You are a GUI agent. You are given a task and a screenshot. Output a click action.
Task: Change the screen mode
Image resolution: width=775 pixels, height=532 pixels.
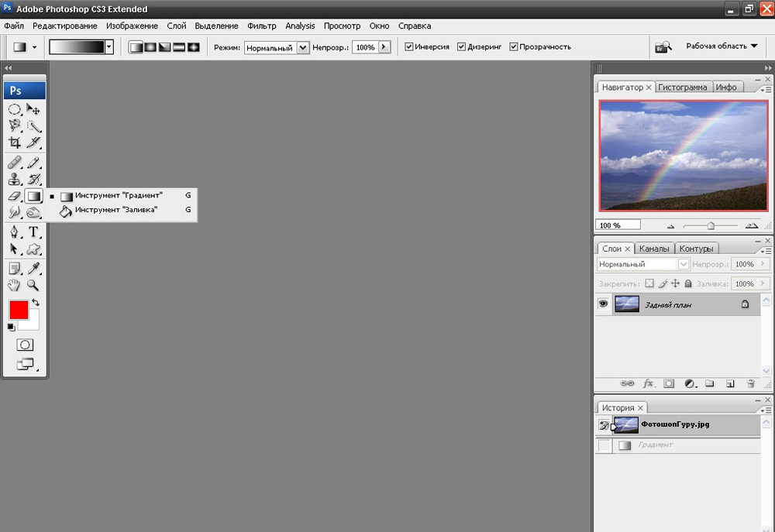point(25,365)
